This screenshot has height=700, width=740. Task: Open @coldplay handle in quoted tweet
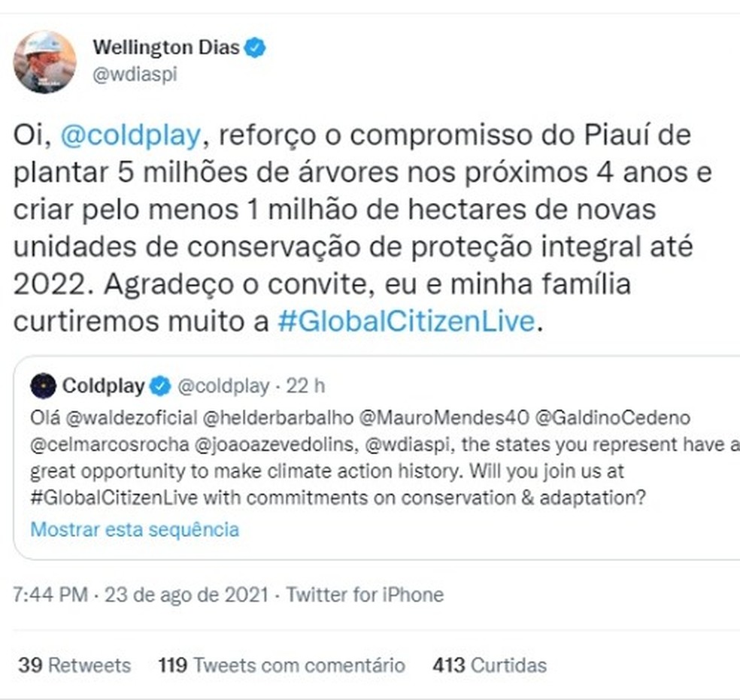(223, 386)
